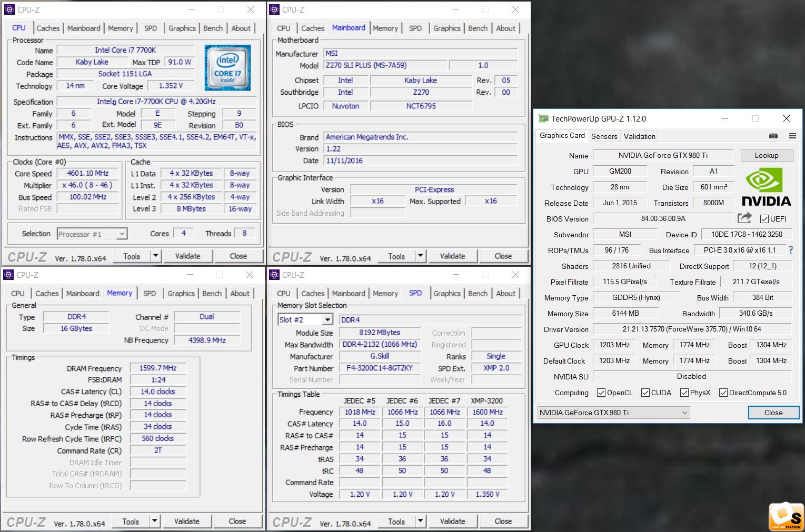Click the Core Speed 4601.10 MHz field
The width and height of the screenshot is (805, 532).
87,173
